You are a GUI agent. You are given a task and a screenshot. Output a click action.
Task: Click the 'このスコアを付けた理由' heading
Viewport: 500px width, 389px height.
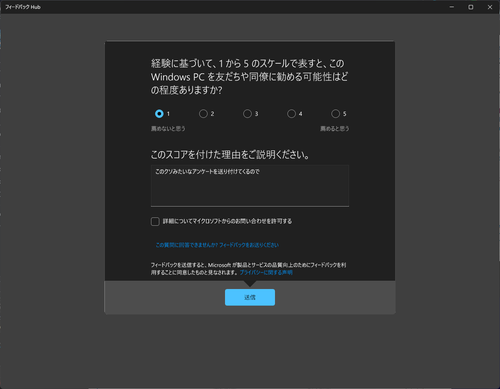[230, 155]
